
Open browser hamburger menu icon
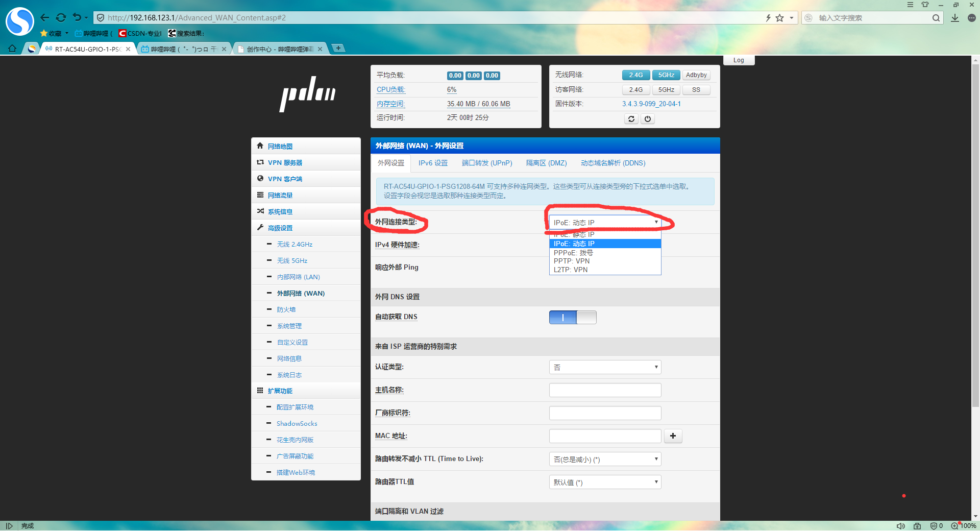click(x=910, y=5)
